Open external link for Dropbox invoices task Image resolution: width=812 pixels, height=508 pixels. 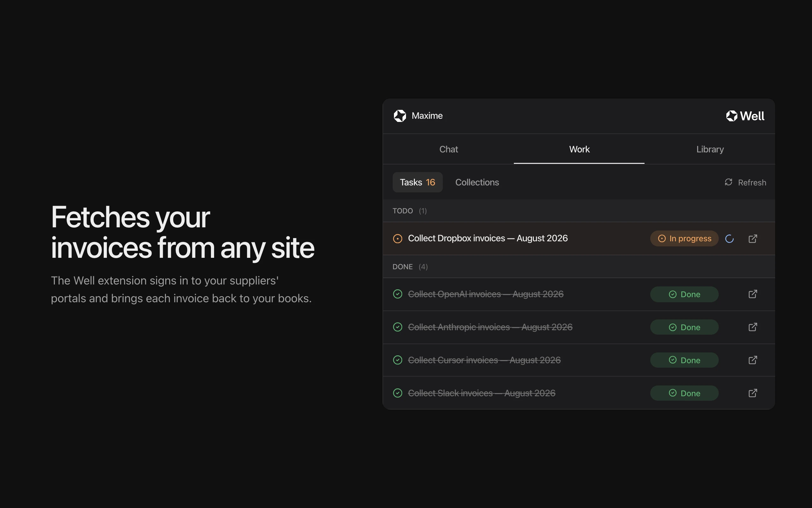[753, 238]
